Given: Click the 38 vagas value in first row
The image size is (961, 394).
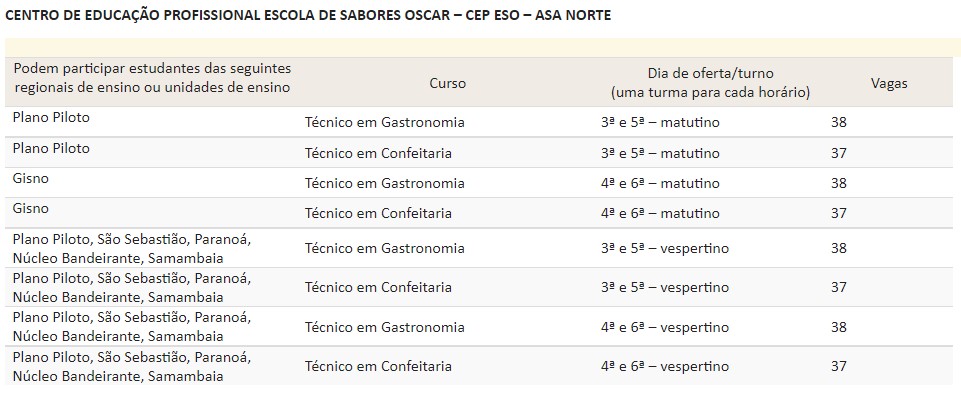Looking at the screenshot, I should coord(838,123).
